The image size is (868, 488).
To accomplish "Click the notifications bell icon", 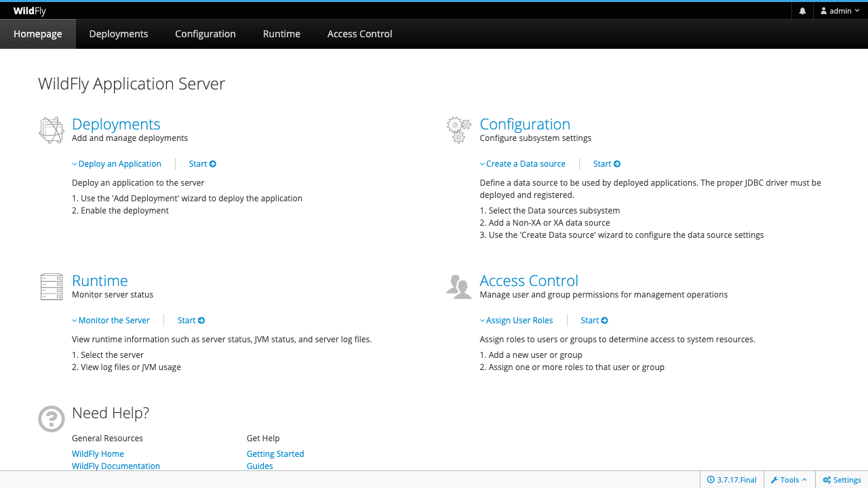I will (802, 11).
